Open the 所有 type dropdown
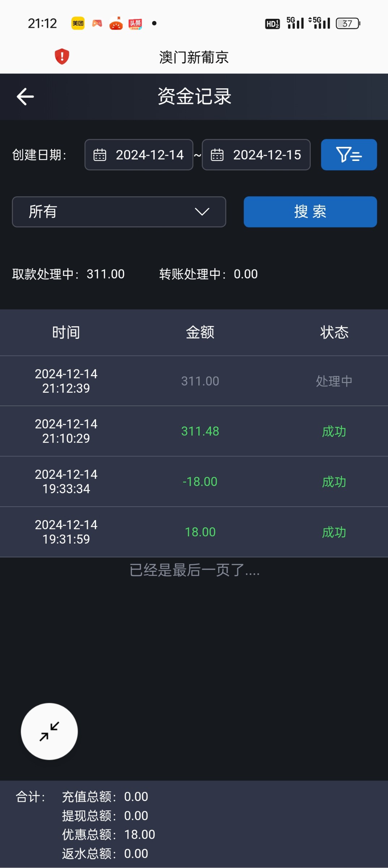Image resolution: width=388 pixels, height=868 pixels. click(x=119, y=212)
